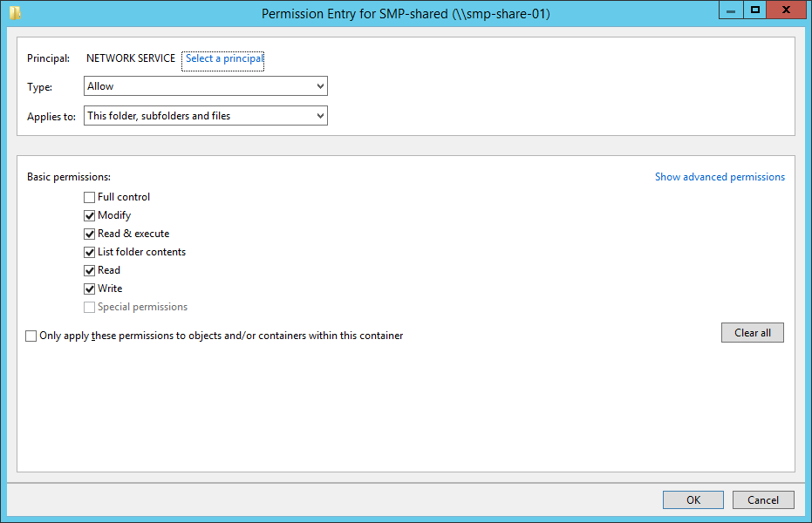Maximize the Permission Entry window

755,10
